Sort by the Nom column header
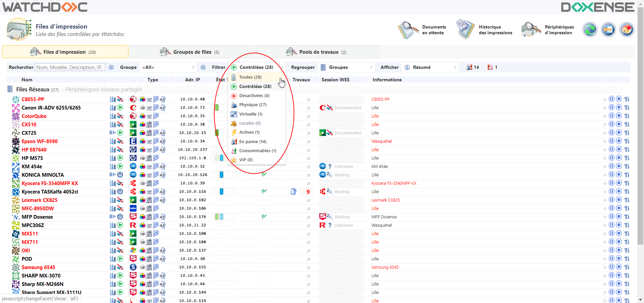This screenshot has width=644, height=303. point(27,80)
